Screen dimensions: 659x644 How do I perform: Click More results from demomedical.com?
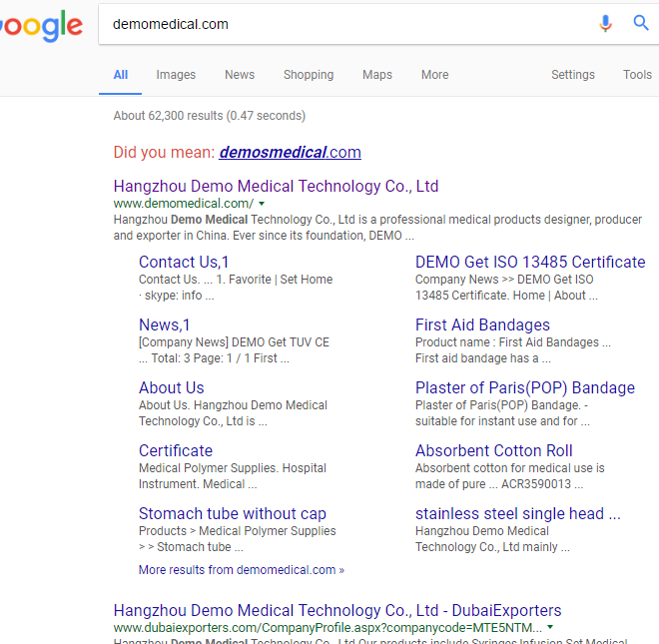(x=242, y=570)
